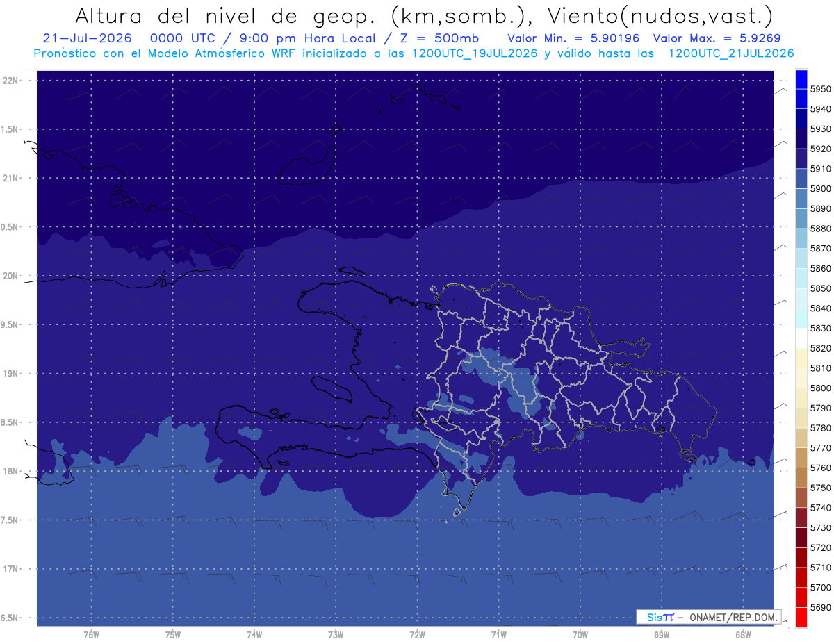The height and width of the screenshot is (644, 834).
Task: Click the 18N latitude axis label
Action: (11, 471)
